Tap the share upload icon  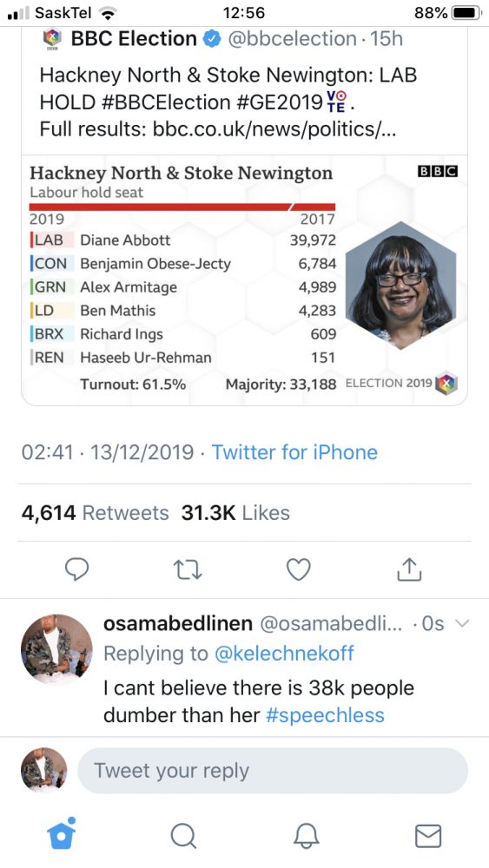pos(410,569)
